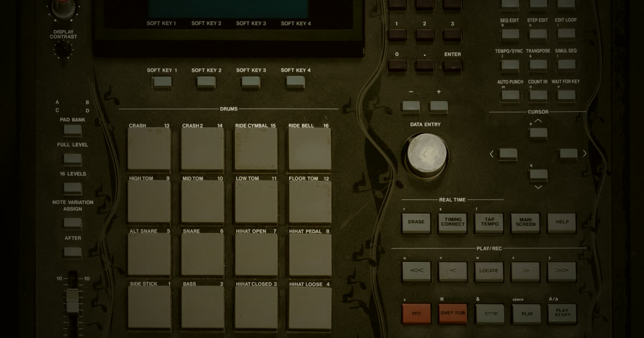Step forward with single-right arrow button
Viewport: 644px width, 338px height.
[525, 271]
